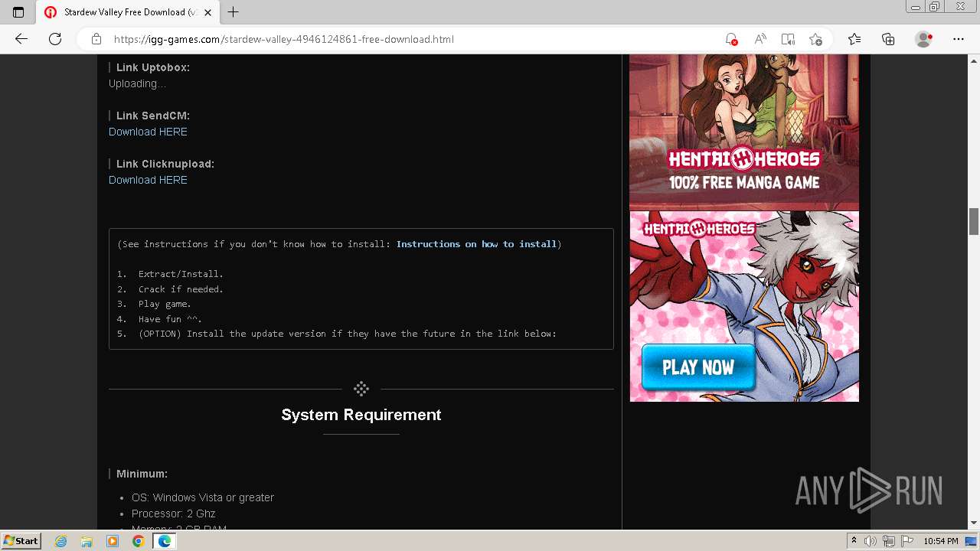Open the volume speaker tray icon

point(871,541)
